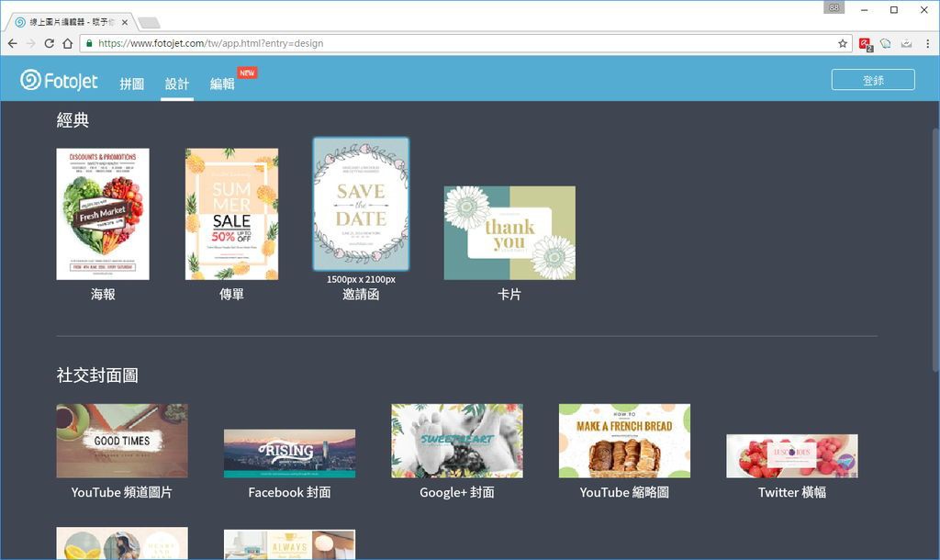Choose the Summer Sale flyer thumbnail
The height and width of the screenshot is (560, 940).
tap(231, 214)
